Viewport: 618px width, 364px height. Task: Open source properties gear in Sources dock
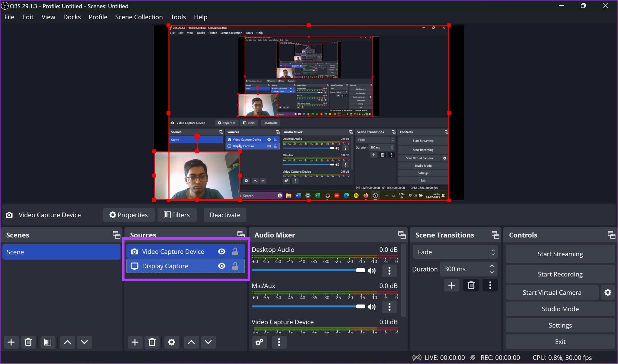(172, 342)
